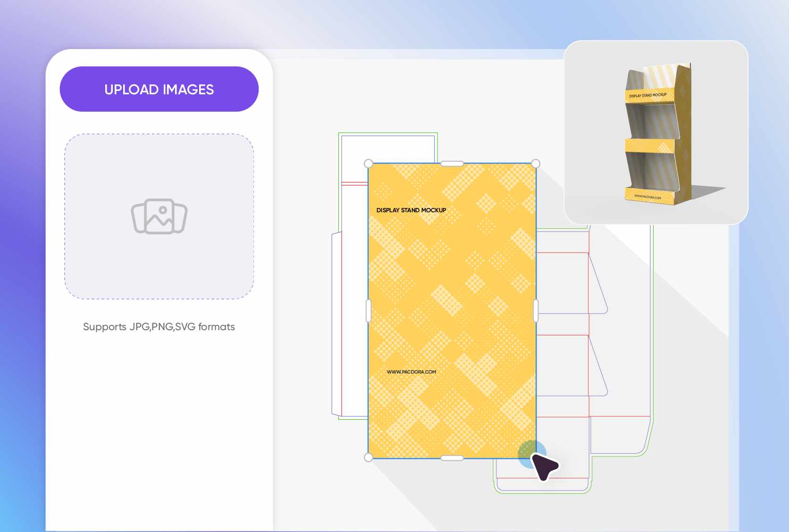The image size is (789, 532).
Task: Click the top middle handle of the selection box
Action: [452, 164]
